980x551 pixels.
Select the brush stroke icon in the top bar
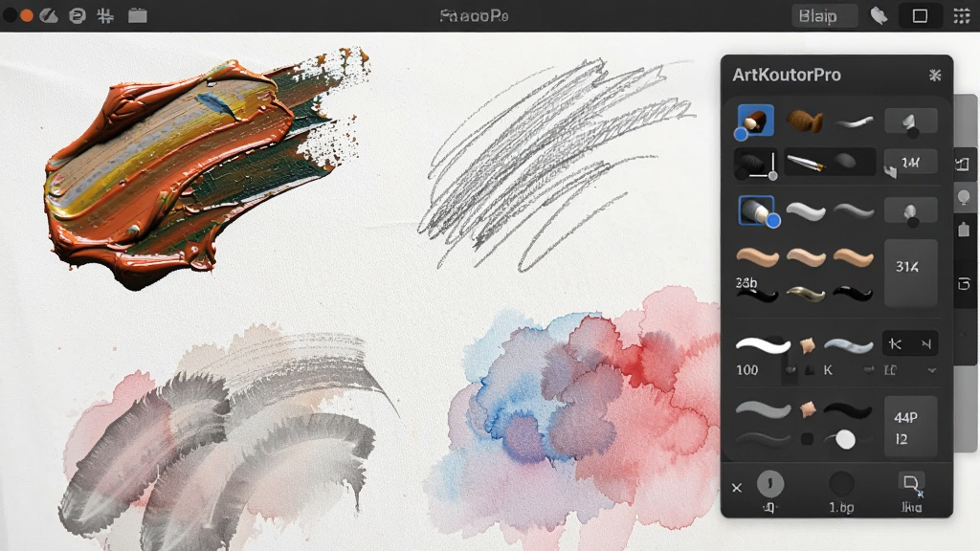pyautogui.click(x=49, y=15)
